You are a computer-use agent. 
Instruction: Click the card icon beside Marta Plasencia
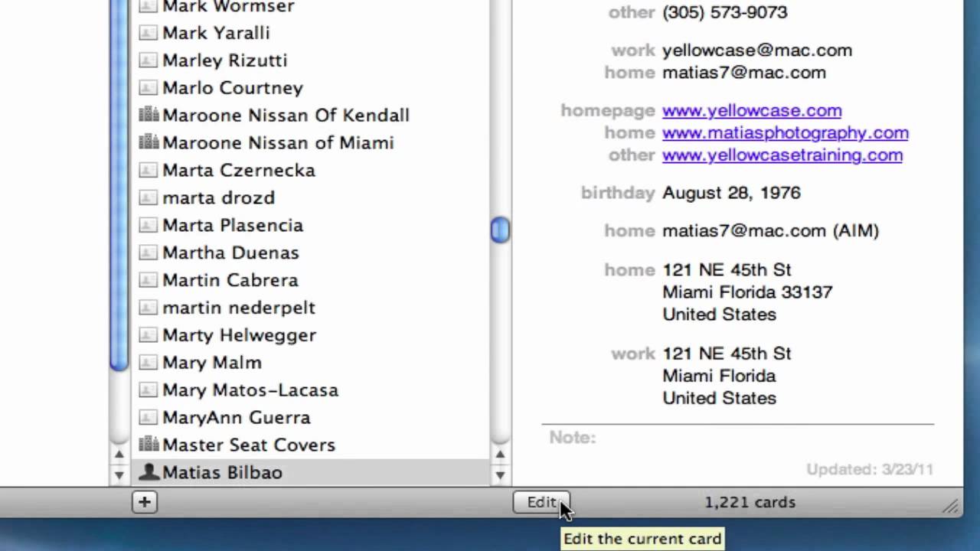pyautogui.click(x=149, y=225)
